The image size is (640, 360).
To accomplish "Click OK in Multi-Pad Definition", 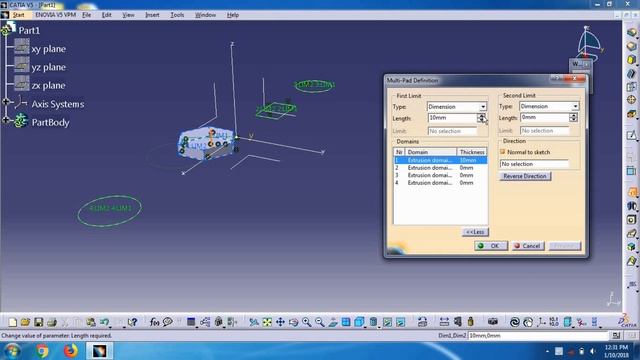I will [491, 246].
